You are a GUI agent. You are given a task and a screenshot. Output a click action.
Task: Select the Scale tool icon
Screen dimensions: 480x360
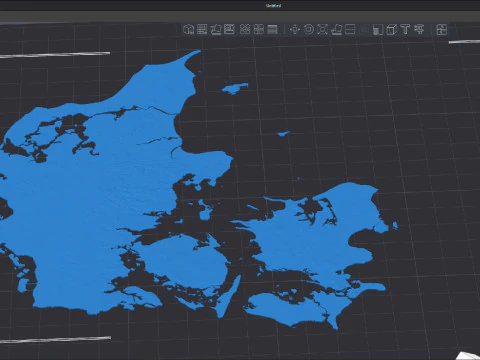322,29
